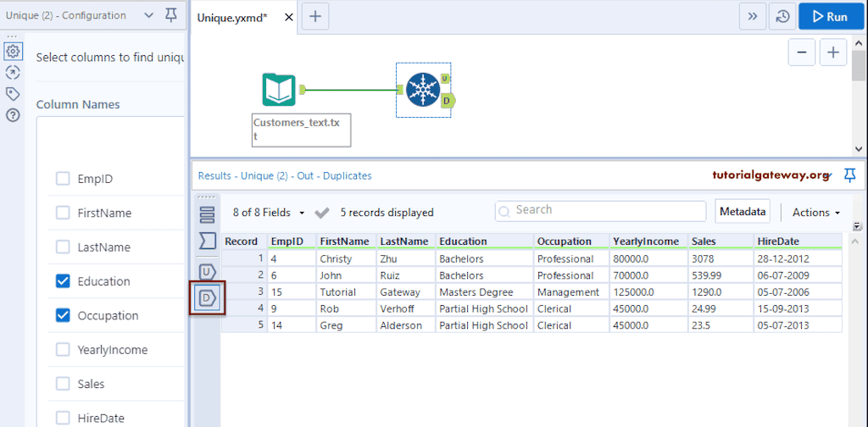Viewport: 868px width, 427px height.
Task: Click the D output anchor of Unique tool
Action: click(x=448, y=101)
